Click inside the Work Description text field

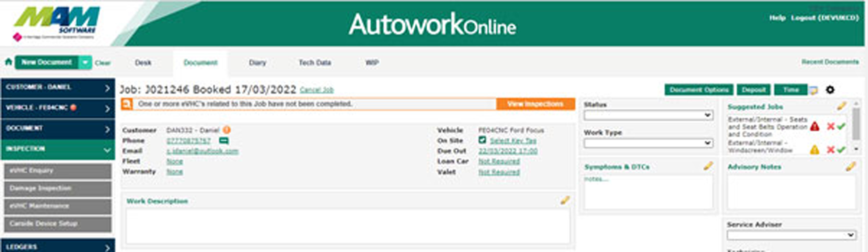click(347, 226)
